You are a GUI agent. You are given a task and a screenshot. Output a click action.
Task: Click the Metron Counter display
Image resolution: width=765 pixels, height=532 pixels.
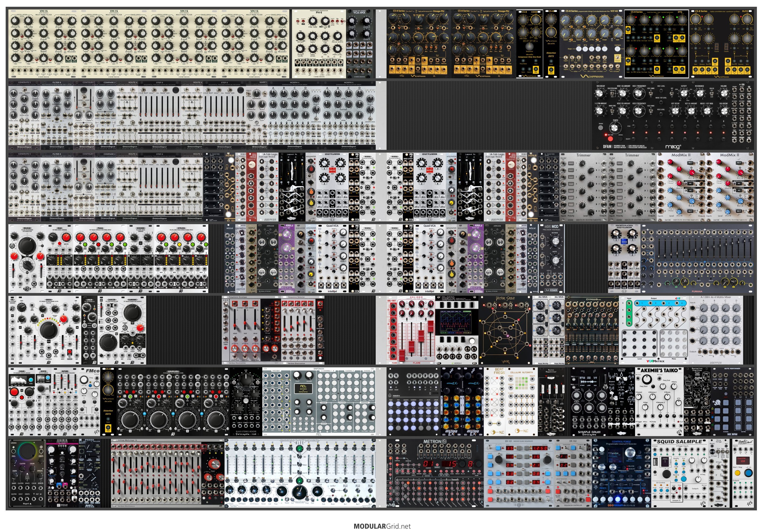428,464
